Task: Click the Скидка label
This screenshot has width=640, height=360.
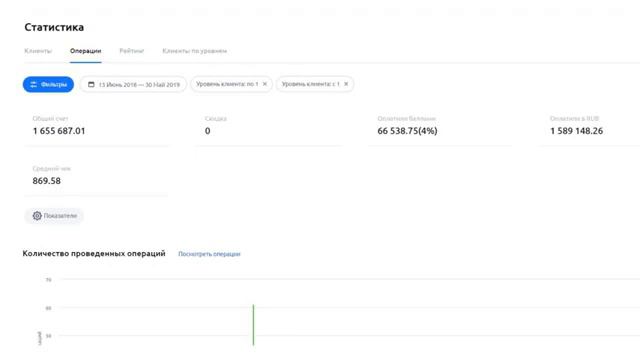Action: point(216,119)
